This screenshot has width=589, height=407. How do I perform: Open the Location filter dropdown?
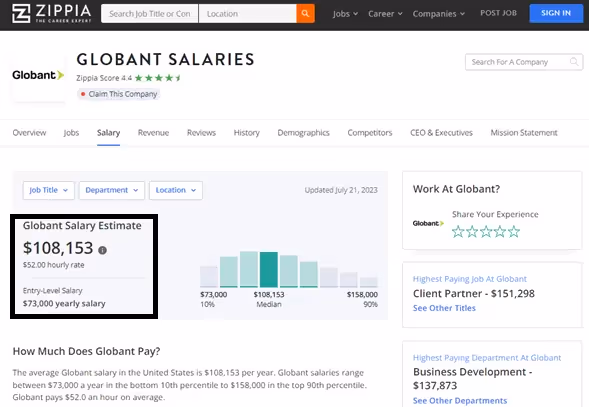point(176,190)
